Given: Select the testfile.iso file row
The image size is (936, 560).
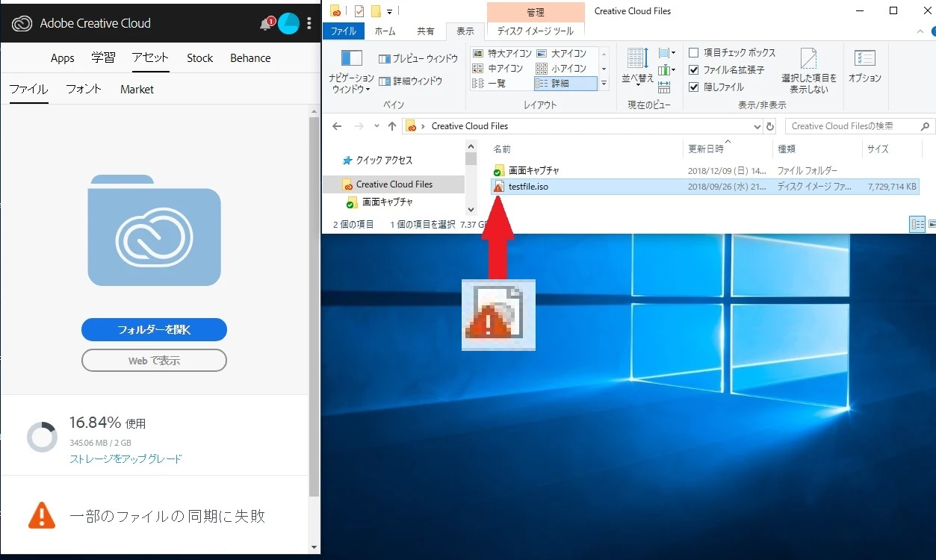Looking at the screenshot, I should point(704,187).
